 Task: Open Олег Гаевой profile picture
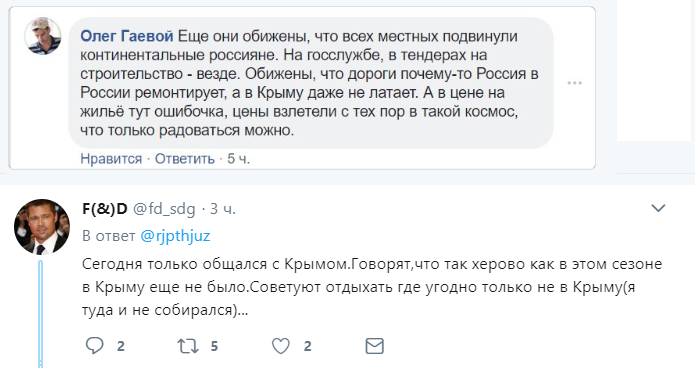[x=43, y=36]
